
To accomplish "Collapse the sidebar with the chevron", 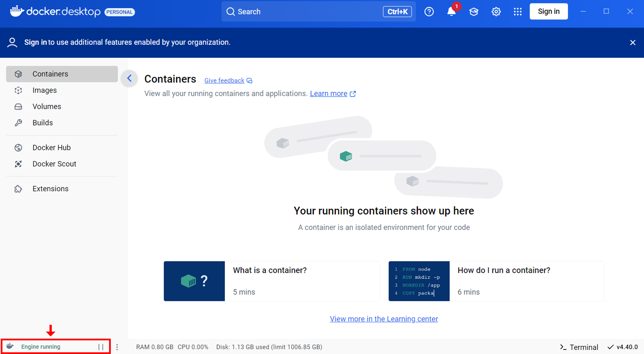I will [x=129, y=78].
